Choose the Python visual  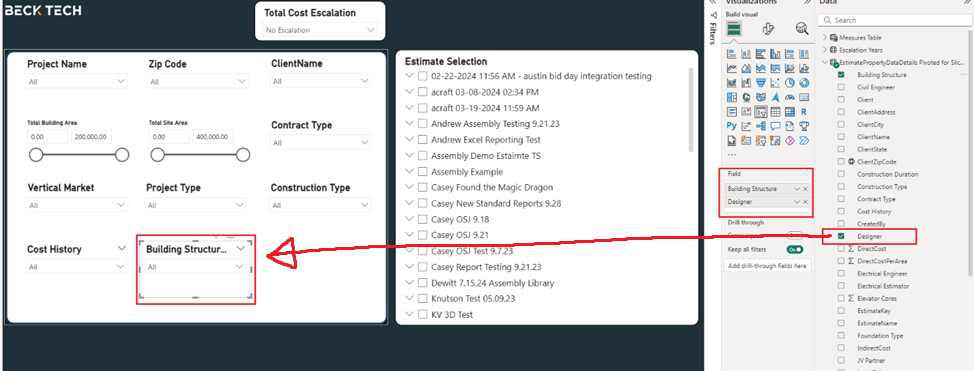coord(732,126)
